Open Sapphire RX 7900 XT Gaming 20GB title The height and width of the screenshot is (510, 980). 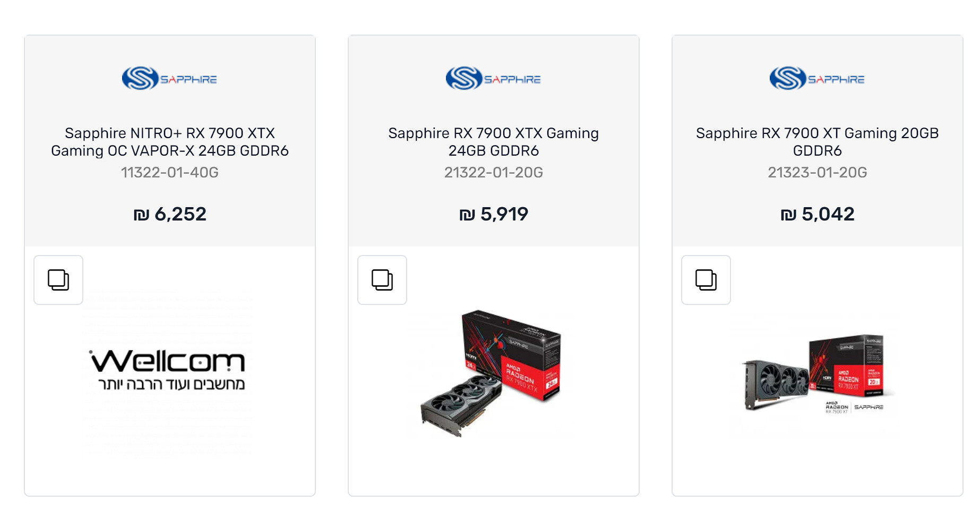click(818, 142)
